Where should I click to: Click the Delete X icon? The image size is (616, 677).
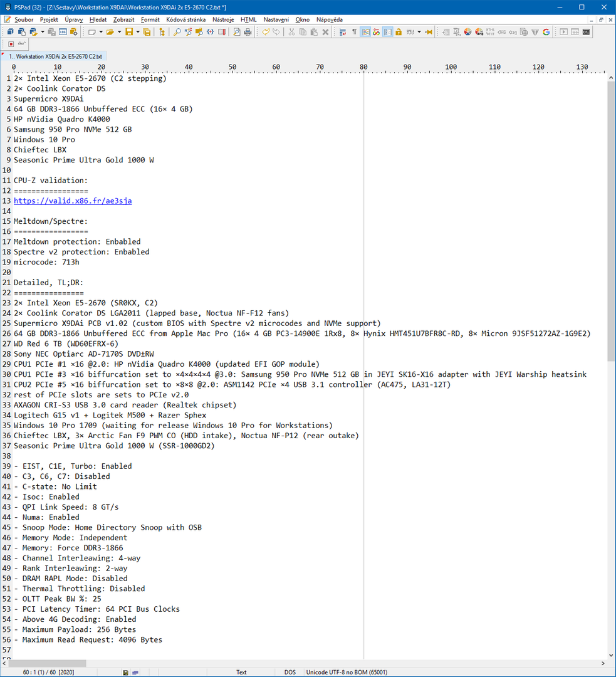point(325,32)
